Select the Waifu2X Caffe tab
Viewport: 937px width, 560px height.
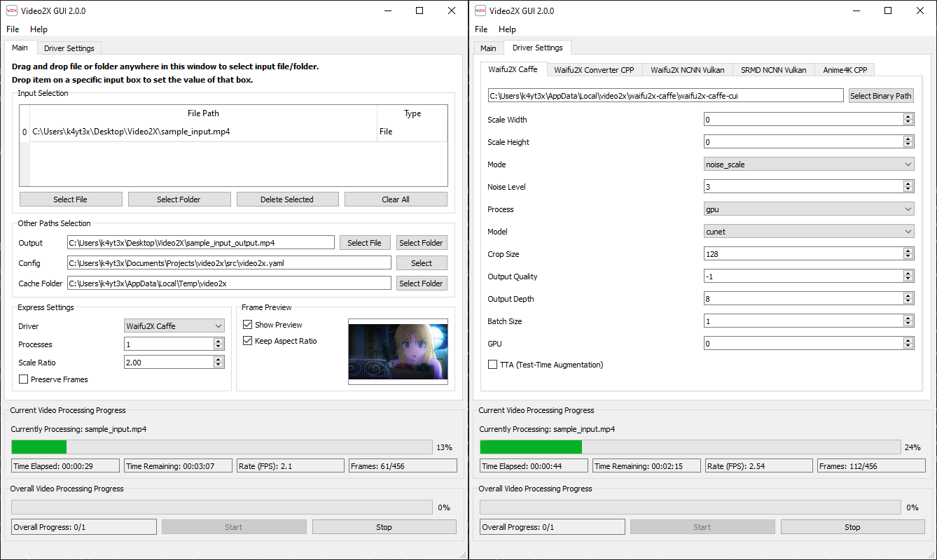click(x=513, y=69)
